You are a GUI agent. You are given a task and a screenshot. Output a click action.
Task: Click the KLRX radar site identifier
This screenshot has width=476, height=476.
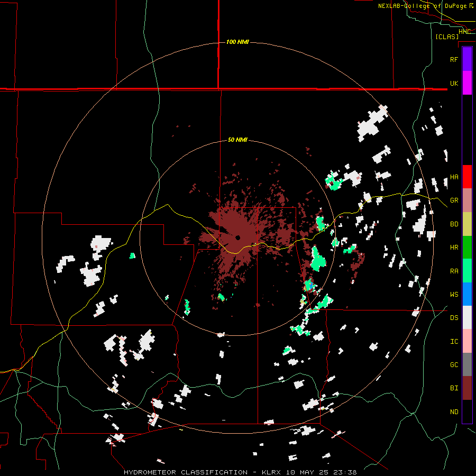(x=272, y=472)
